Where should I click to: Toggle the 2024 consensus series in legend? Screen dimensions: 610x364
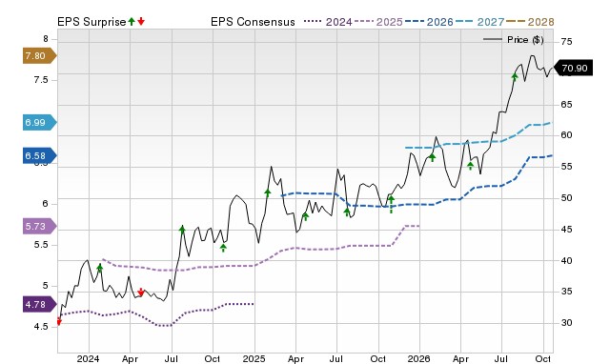328,22
